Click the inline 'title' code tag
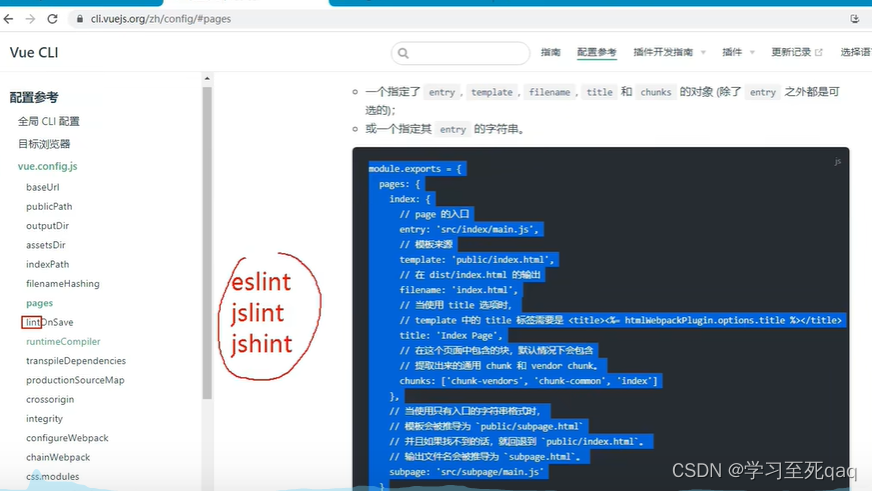872x491 pixels. click(x=600, y=92)
